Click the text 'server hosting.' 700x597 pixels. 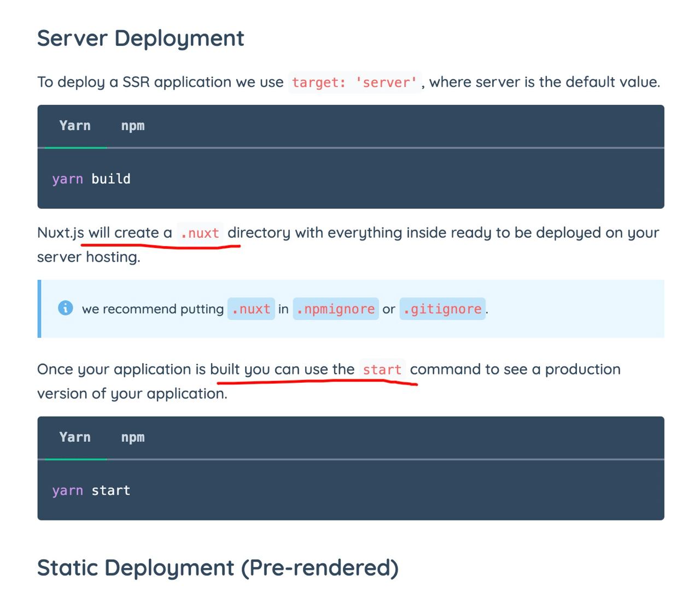coord(89,257)
